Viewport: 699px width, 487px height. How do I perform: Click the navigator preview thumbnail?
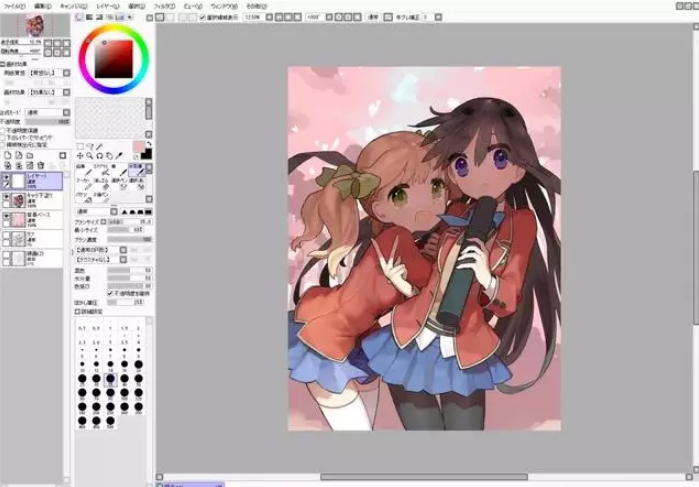point(35,25)
